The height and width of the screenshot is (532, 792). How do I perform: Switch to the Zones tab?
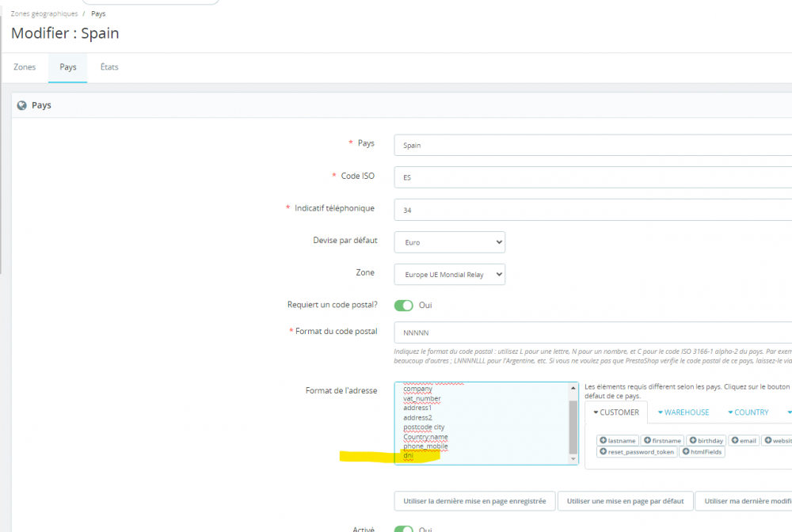pos(25,67)
